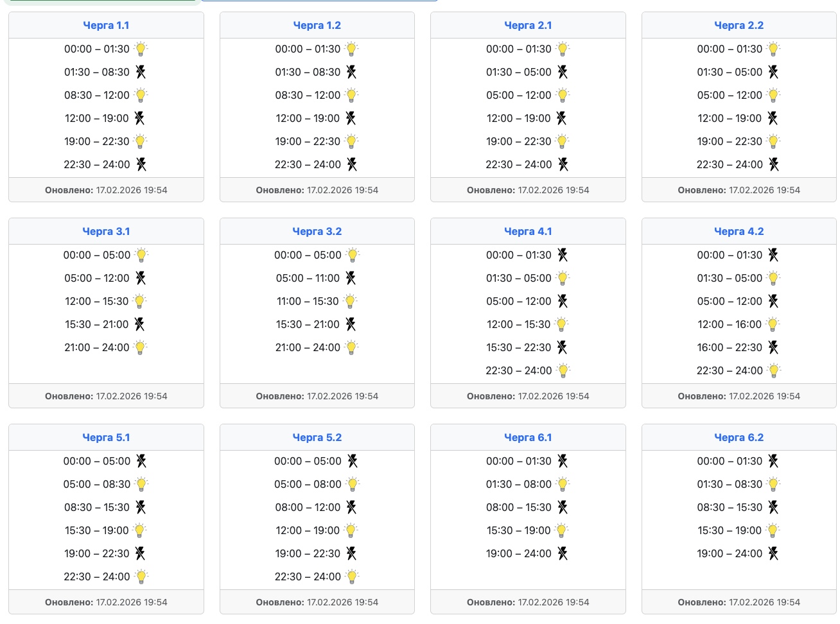
Task: Click the Черга 5.1 heading
Action: click(106, 437)
